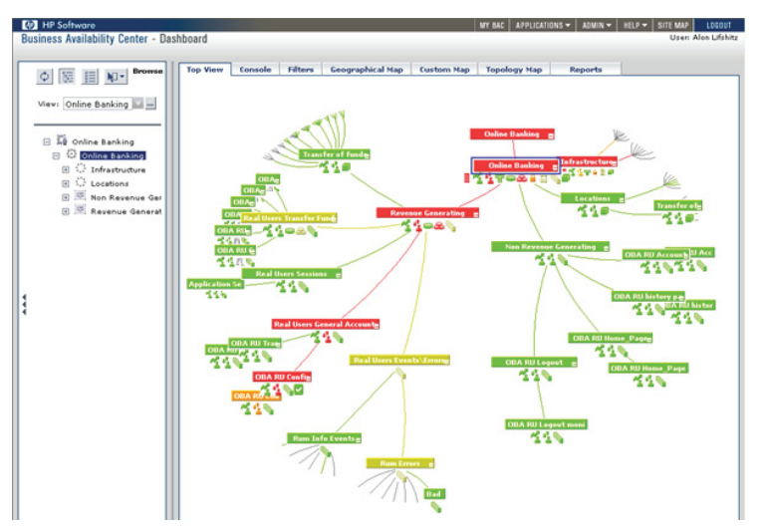This screenshot has height=532, width=762.
Task: Click the Locations map node
Action: 593,198
